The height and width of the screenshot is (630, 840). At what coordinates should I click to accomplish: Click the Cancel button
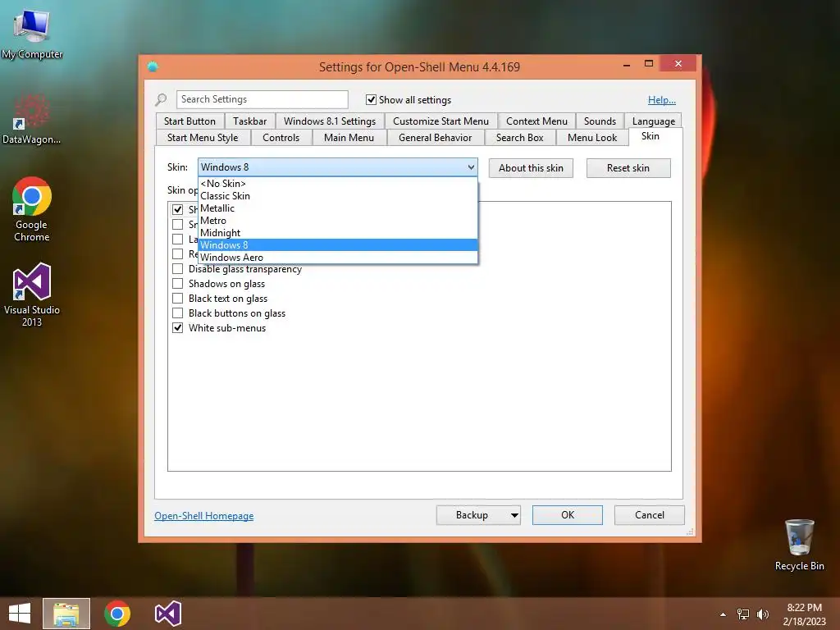(650, 515)
